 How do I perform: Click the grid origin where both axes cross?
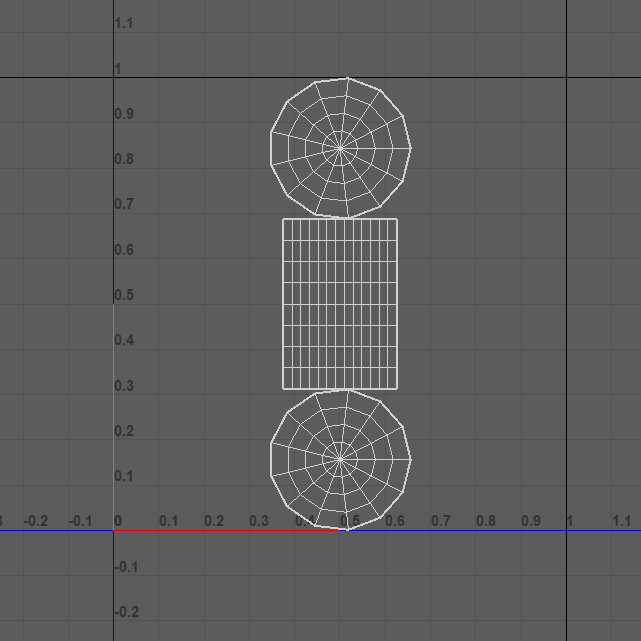pyautogui.click(x=114, y=530)
